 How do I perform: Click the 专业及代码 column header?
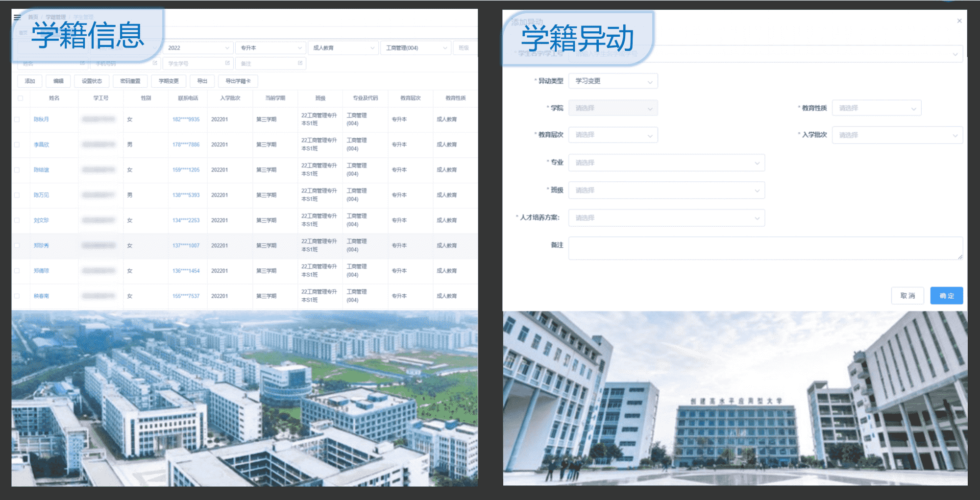point(366,98)
